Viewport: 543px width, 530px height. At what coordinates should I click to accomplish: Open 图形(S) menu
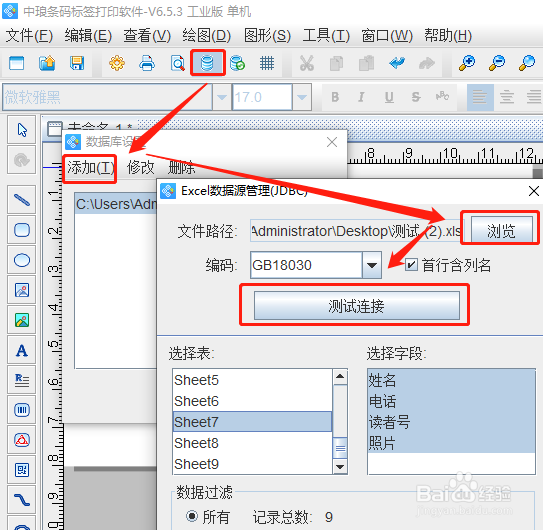[x=267, y=36]
